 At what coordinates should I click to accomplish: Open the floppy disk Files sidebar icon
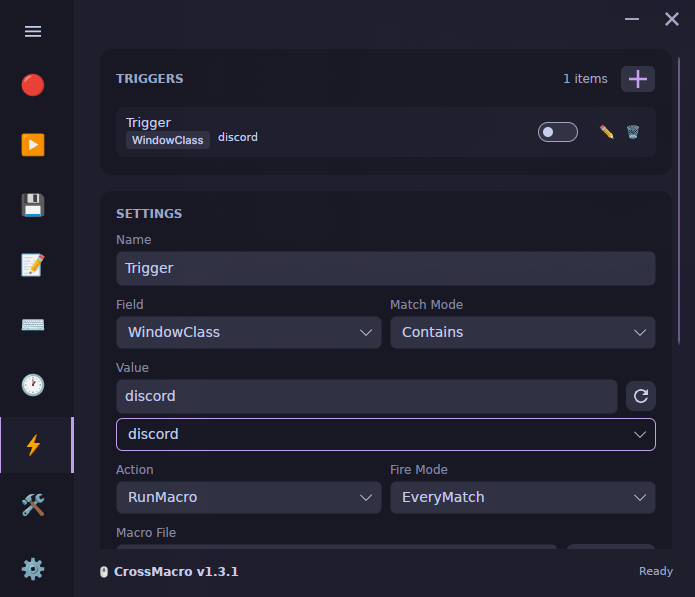(33, 205)
